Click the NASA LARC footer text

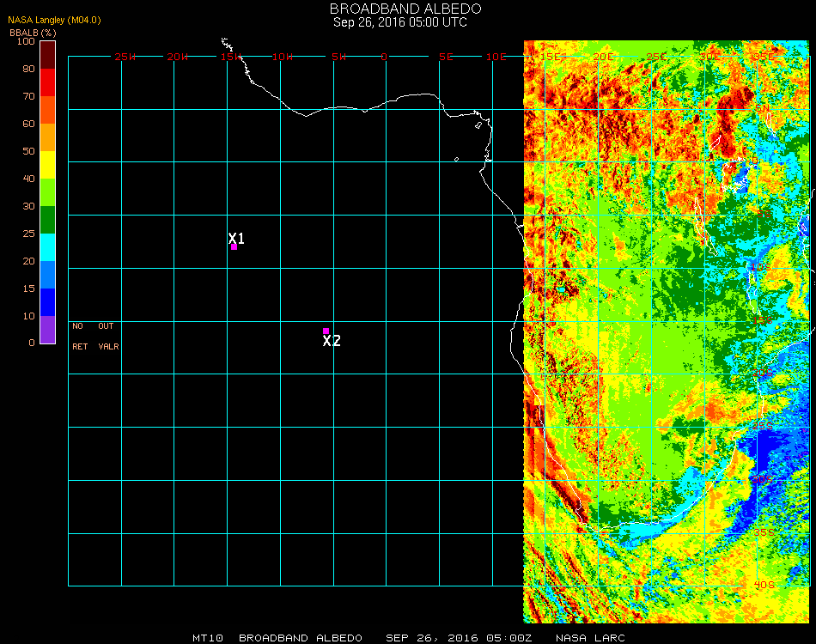tap(588, 638)
